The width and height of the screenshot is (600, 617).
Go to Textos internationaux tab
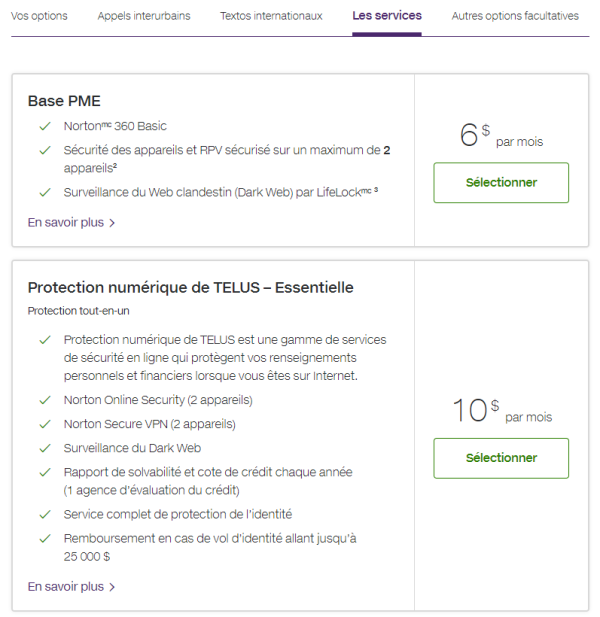(x=271, y=16)
